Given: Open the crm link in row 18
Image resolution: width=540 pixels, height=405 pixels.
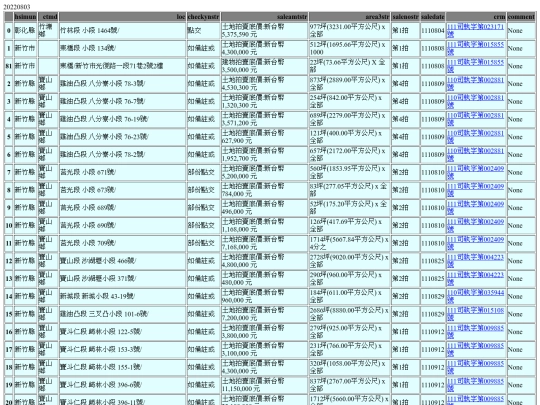Looking at the screenshot, I should coord(475,367).
